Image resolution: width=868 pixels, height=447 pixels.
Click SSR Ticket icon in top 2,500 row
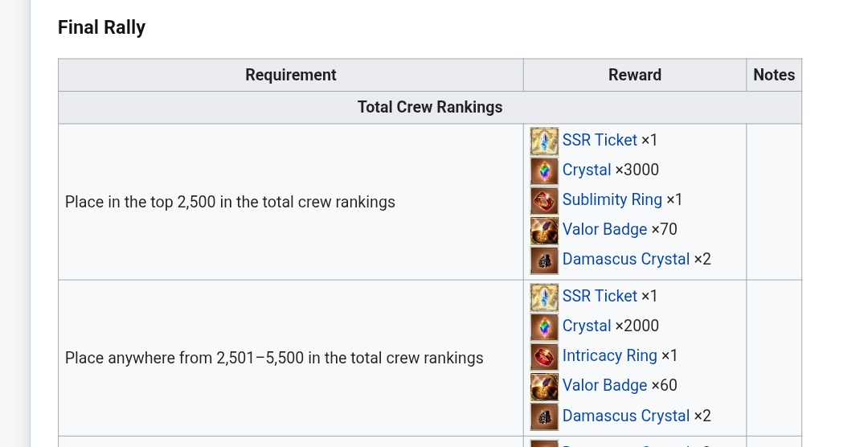tap(544, 141)
